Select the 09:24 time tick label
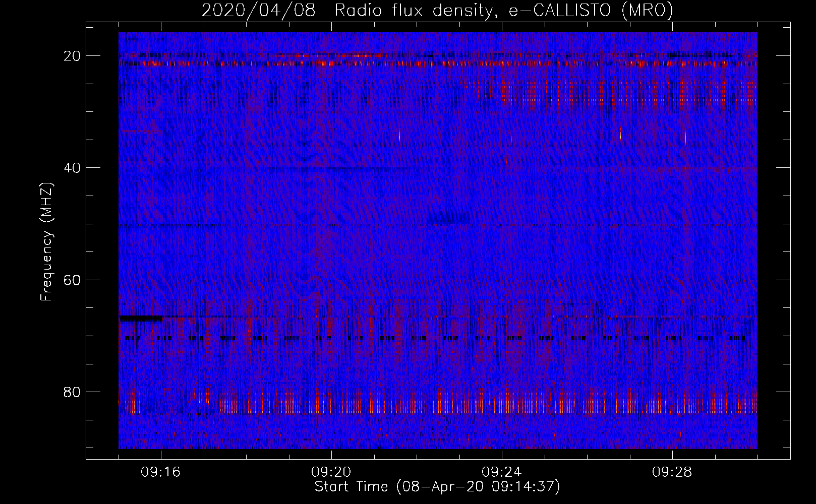 502,472
